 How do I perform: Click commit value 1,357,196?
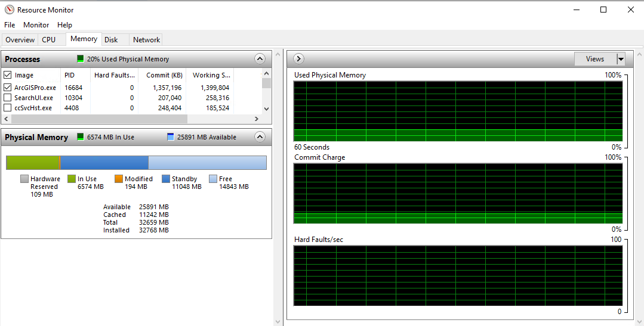click(167, 88)
